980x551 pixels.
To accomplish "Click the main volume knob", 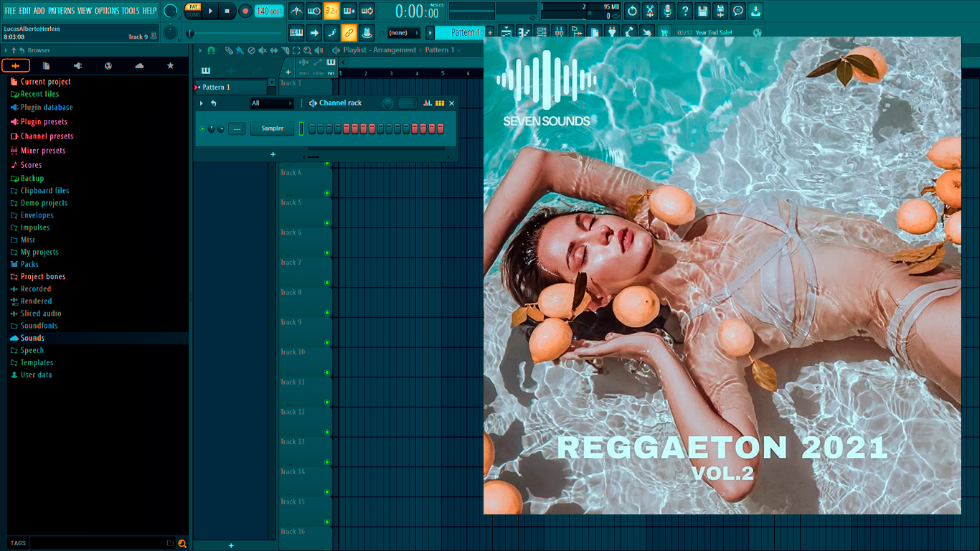I will pyautogui.click(x=171, y=11).
